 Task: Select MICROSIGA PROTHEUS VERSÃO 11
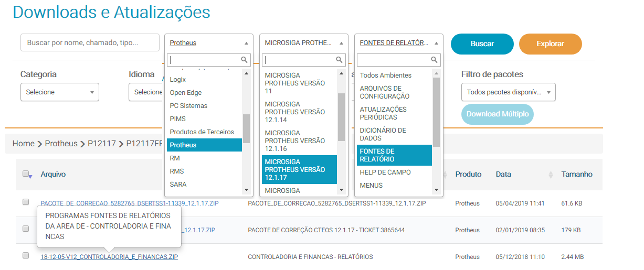tap(299, 83)
